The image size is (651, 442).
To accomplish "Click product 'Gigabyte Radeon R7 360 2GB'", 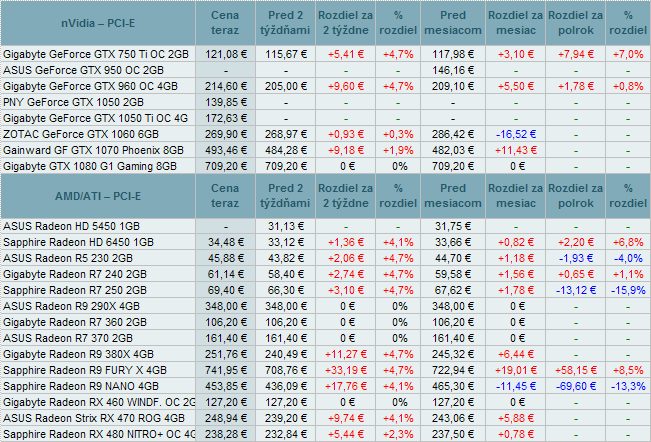I will (75, 322).
